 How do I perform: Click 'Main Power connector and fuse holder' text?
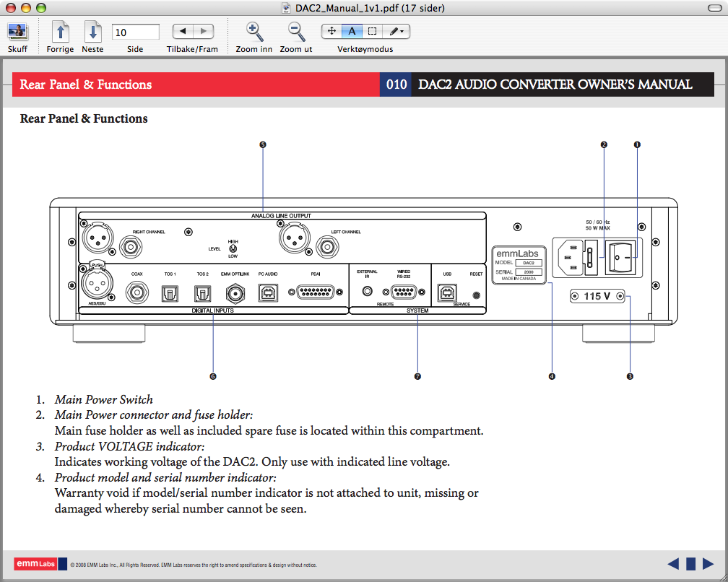pyautogui.click(x=154, y=415)
